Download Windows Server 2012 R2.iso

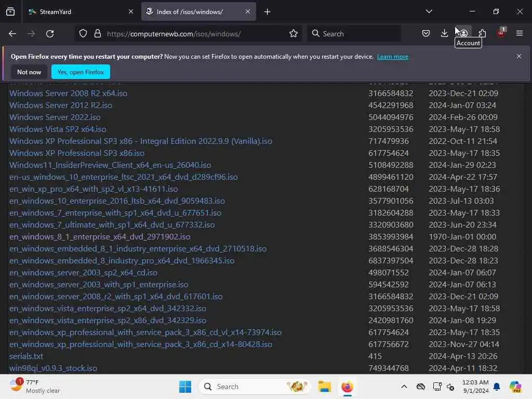coord(61,105)
